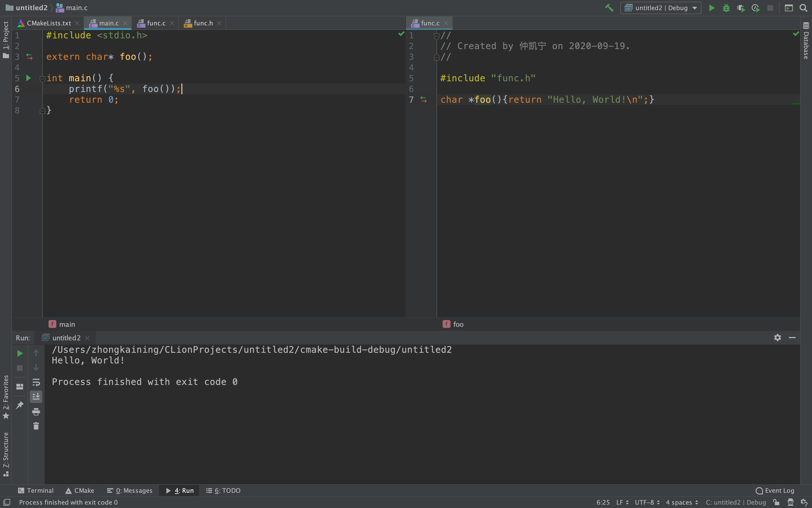Toggle soft-wrap in the Run console
This screenshot has height=508, width=812.
tap(36, 382)
